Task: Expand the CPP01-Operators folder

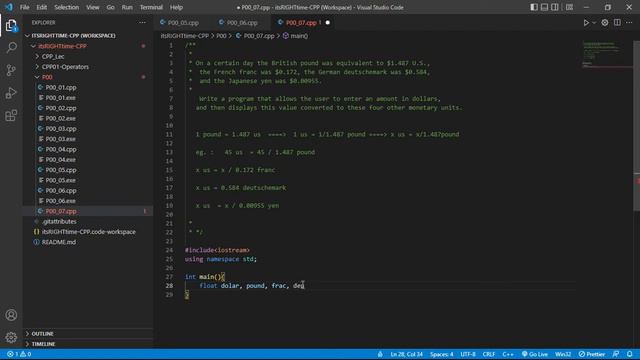Action: [x=88, y=67]
